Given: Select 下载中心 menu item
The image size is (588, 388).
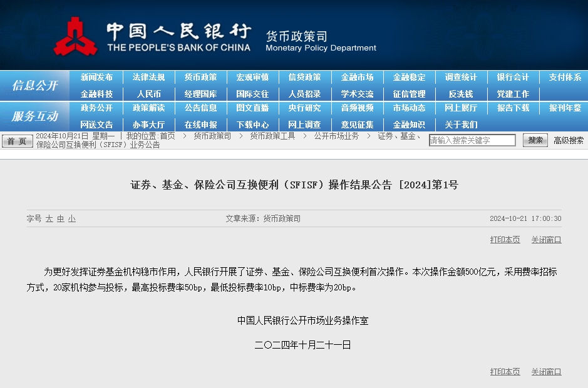Looking at the screenshot, I should [252, 125].
